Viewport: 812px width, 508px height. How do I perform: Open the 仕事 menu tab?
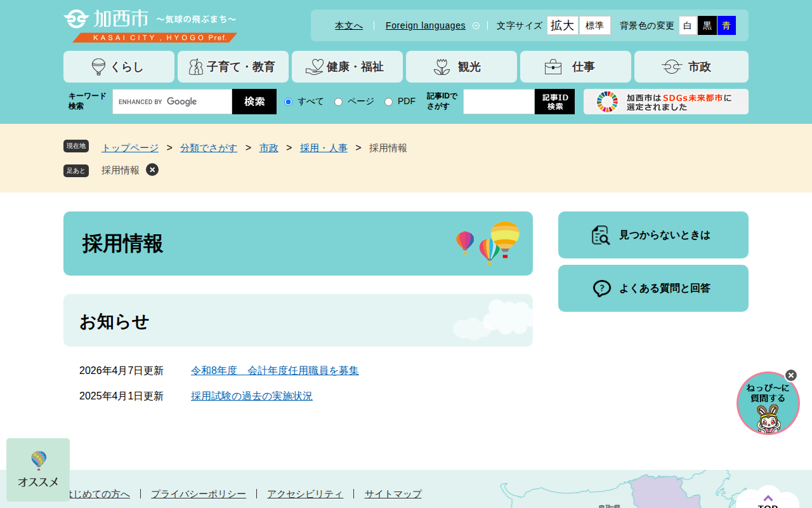(575, 67)
